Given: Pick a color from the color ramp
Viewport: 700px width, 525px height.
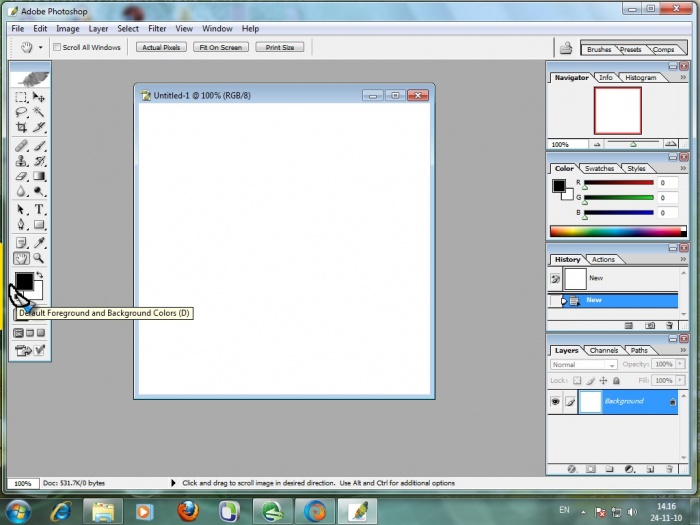Looking at the screenshot, I should coord(618,231).
